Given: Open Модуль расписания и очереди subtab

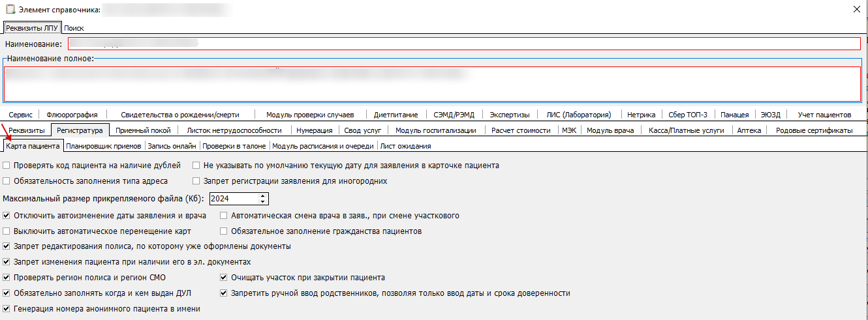Looking at the screenshot, I should click(x=323, y=146).
